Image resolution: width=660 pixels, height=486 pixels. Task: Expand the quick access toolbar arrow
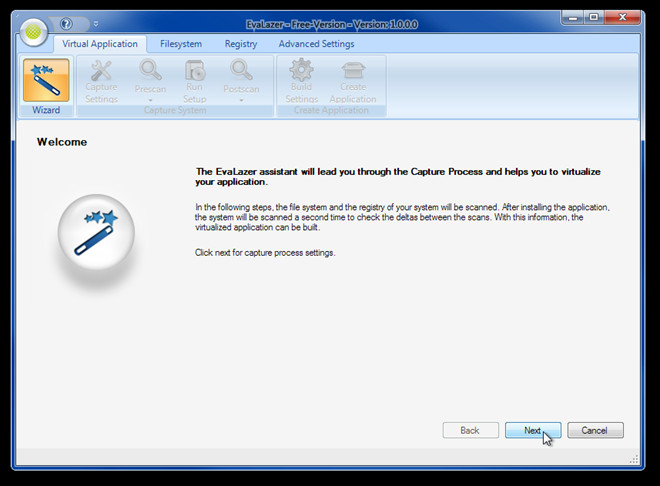96,24
